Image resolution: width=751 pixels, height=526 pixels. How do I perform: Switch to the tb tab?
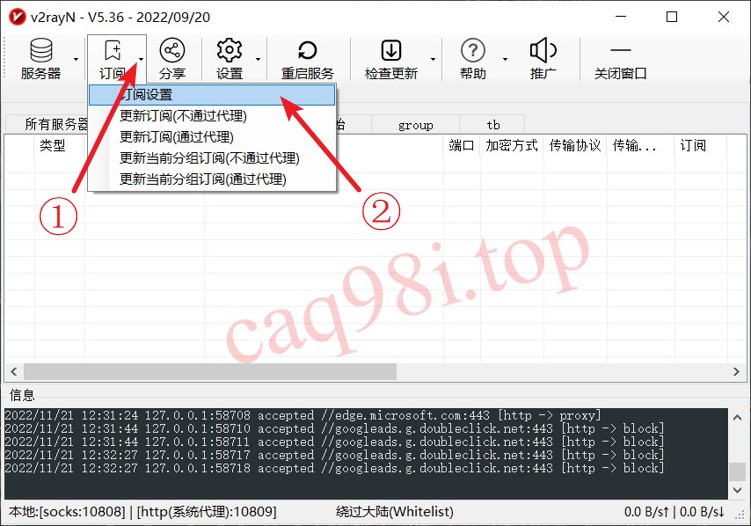coord(493,125)
